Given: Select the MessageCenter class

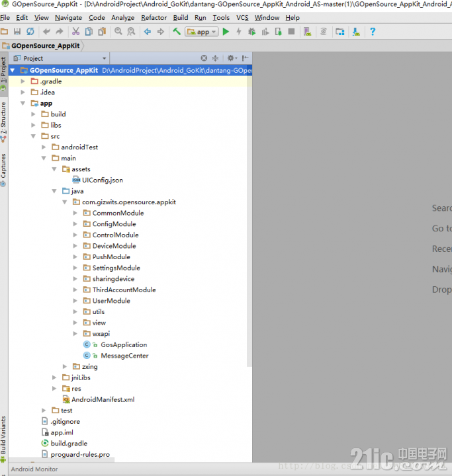Looking at the screenshot, I should (x=116, y=356).
